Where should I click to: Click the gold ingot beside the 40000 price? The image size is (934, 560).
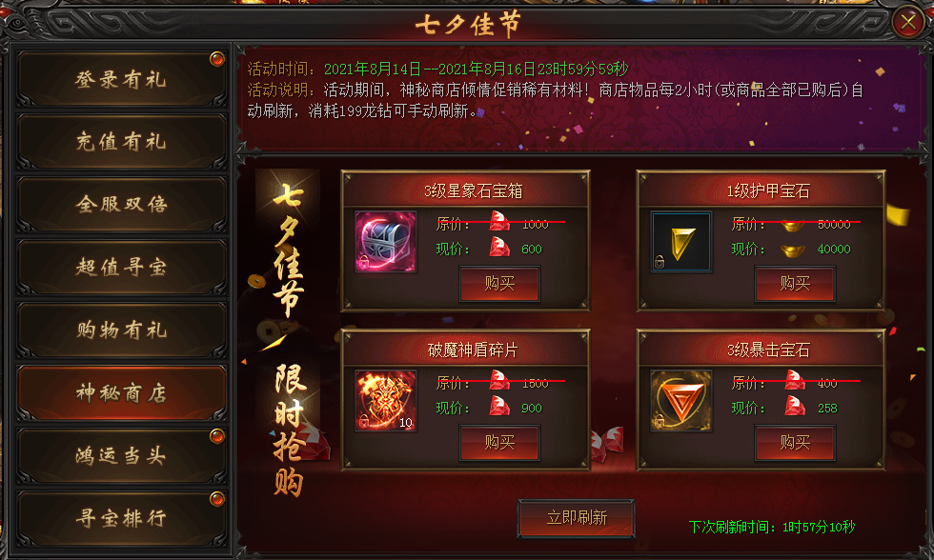[792, 251]
